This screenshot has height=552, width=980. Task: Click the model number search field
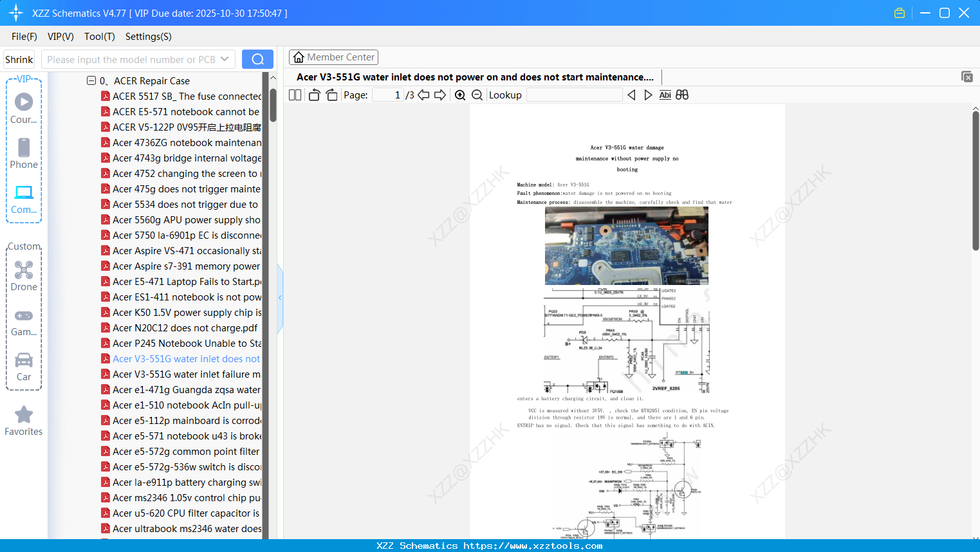(131, 59)
